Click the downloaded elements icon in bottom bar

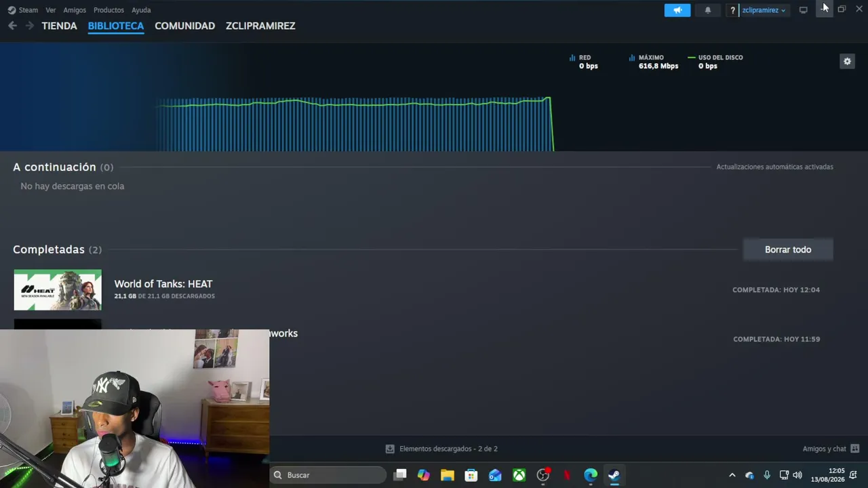coord(390,449)
